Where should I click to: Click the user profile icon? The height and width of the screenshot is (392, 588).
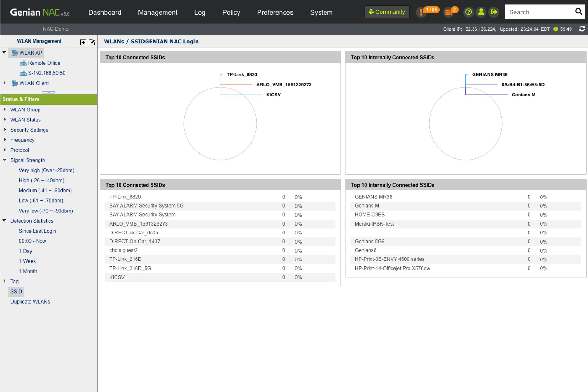point(481,12)
